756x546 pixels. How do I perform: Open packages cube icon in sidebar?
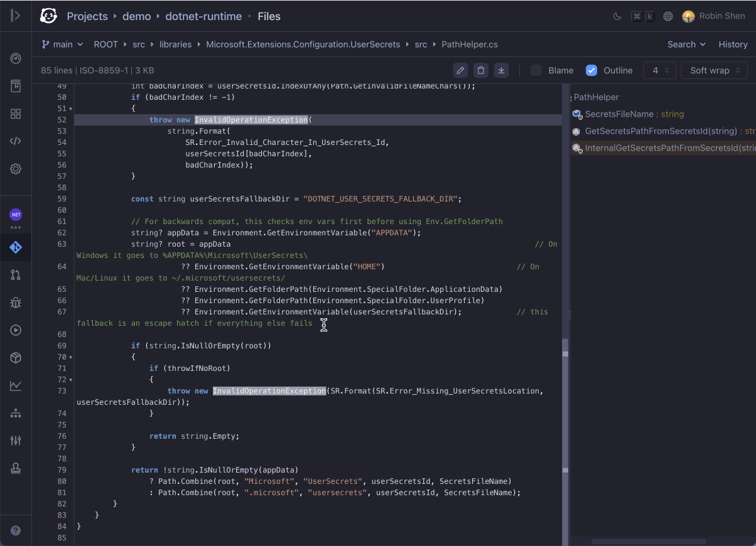coord(16,358)
